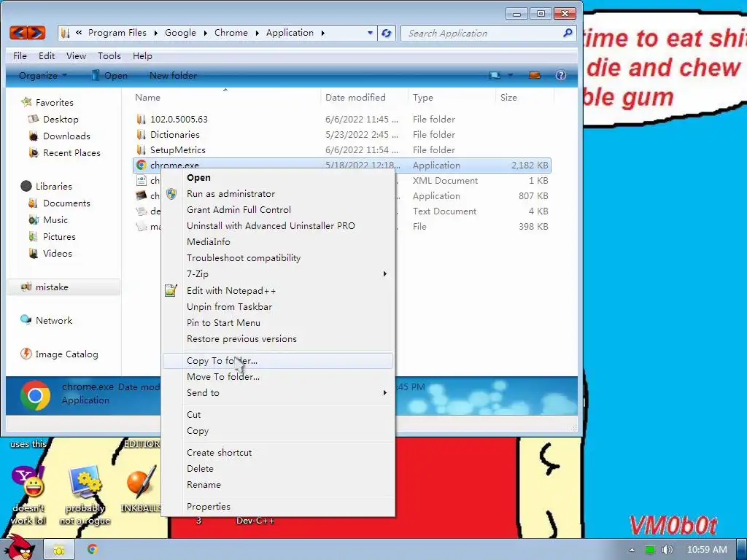Viewport: 747px width, 560px height.
Task: Expand the arrow after Application in breadcrumb
Action: 323,33
